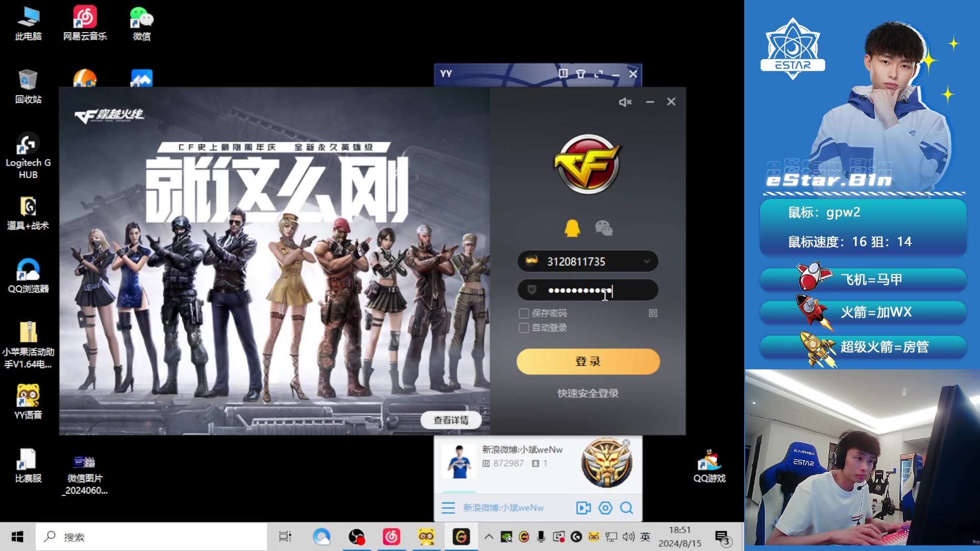Click the taskbar 搜索 search box
The height and width of the screenshot is (551, 980).
[x=152, y=537]
